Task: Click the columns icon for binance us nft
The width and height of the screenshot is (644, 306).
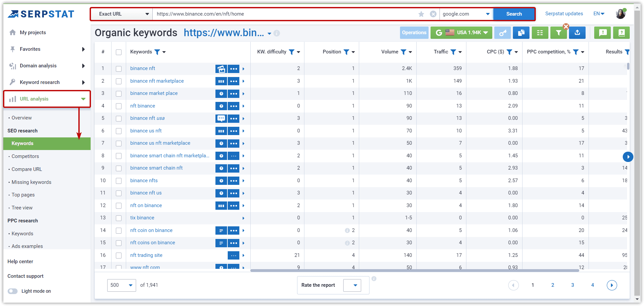Action: point(221,131)
